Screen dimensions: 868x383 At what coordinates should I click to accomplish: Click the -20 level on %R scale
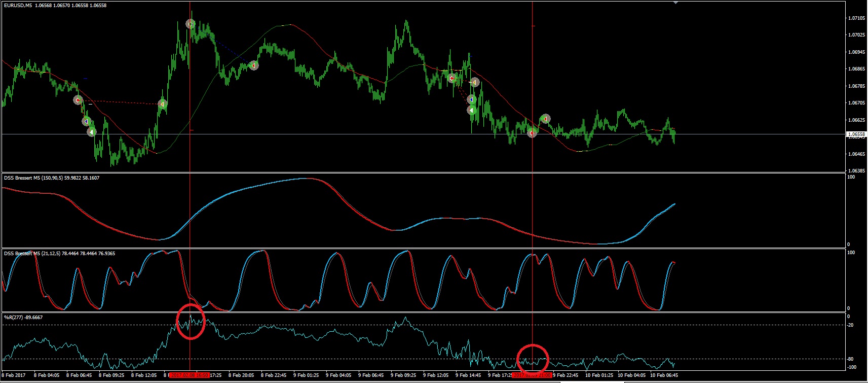[x=851, y=325]
